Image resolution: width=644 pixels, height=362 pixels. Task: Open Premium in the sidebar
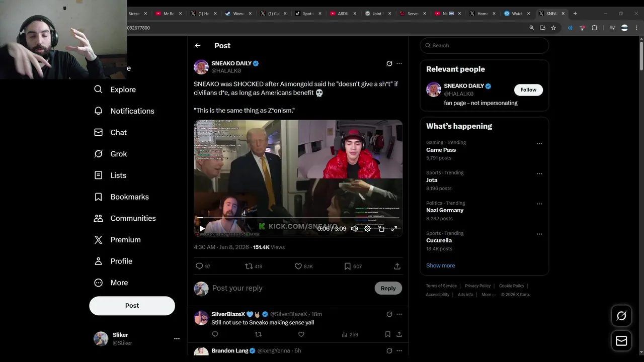point(117,240)
